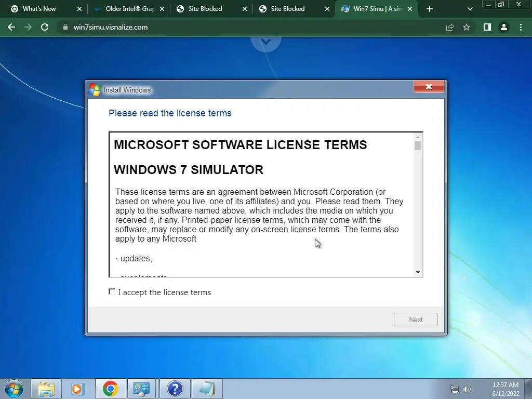Switch to the What's New tab

[x=39, y=9]
